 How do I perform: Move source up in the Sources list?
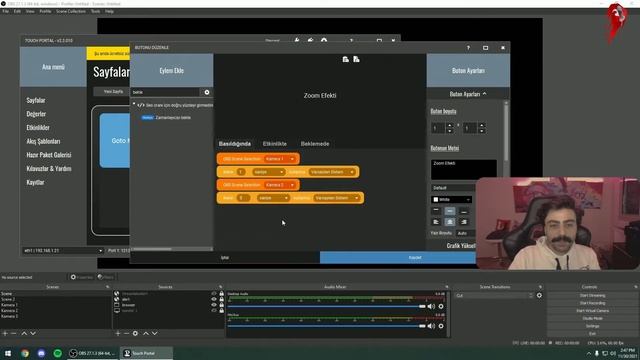146,333
